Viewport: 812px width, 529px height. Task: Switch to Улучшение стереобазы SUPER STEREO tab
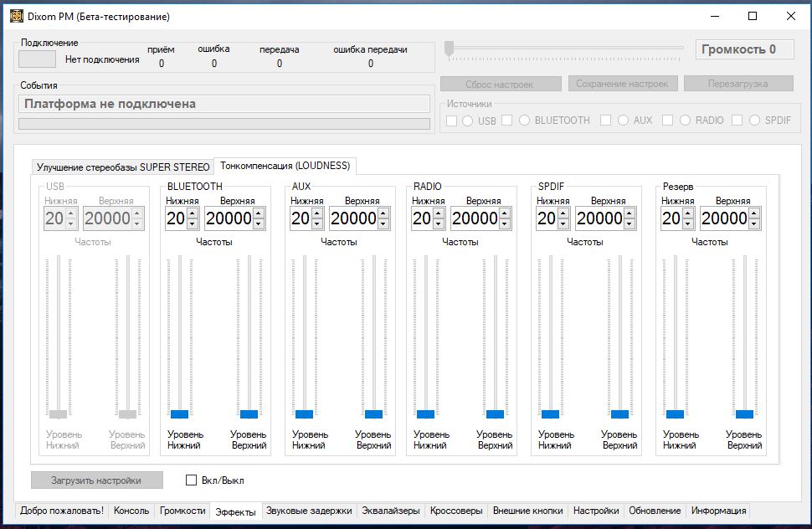123,167
